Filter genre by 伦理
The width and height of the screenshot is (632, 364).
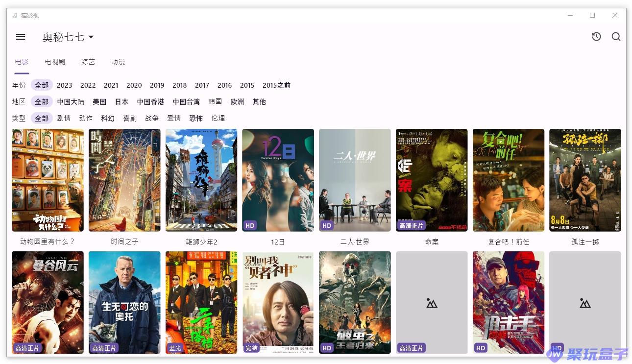click(218, 118)
